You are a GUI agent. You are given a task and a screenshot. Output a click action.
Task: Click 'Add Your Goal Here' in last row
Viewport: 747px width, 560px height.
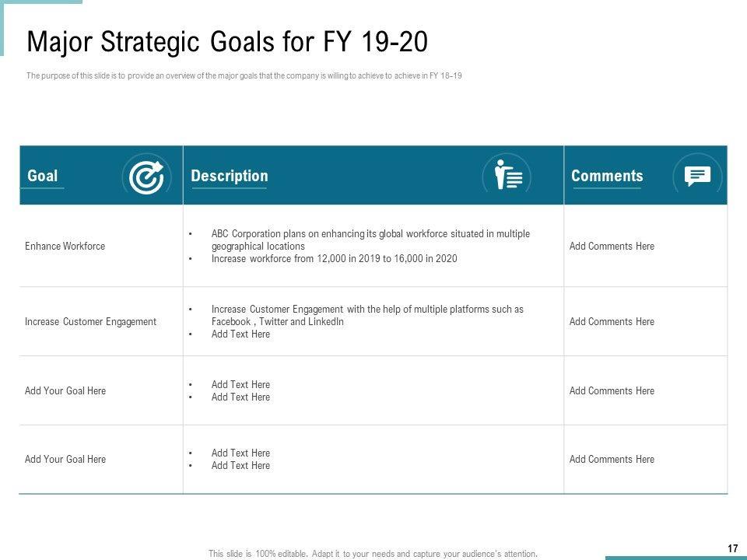pos(65,459)
